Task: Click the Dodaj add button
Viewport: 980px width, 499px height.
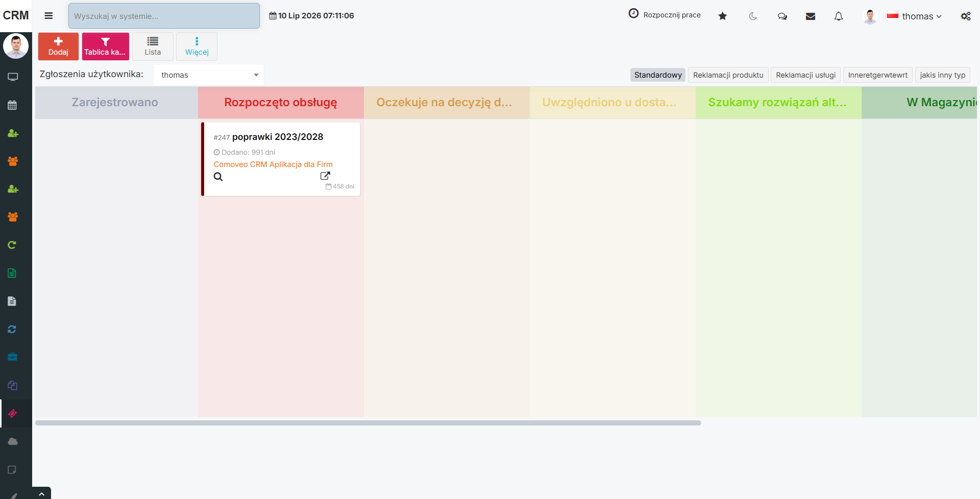Action: click(x=58, y=46)
